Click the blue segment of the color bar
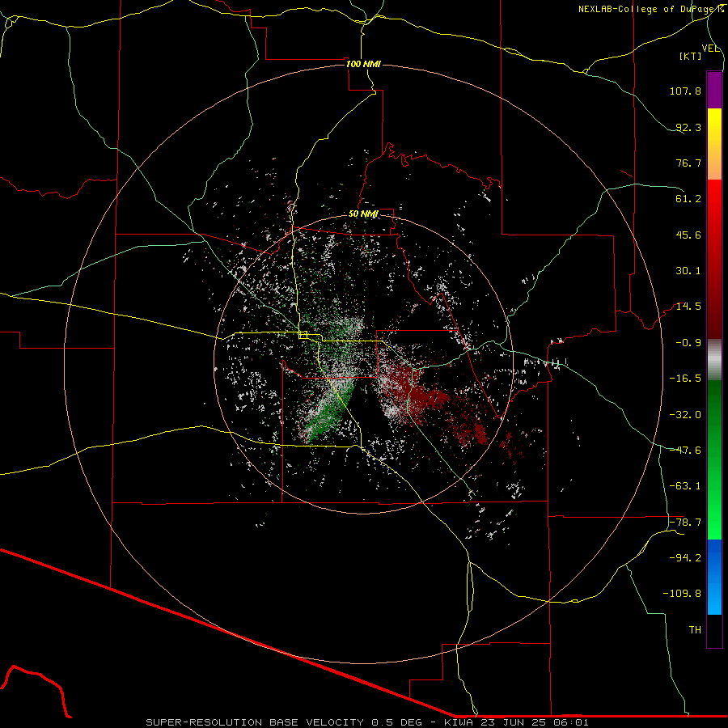 [x=714, y=577]
